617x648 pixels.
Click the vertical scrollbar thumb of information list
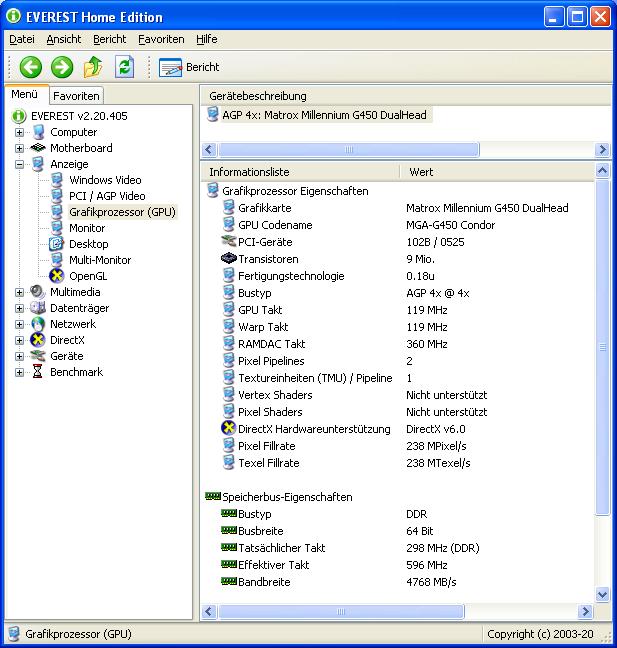(x=603, y=347)
